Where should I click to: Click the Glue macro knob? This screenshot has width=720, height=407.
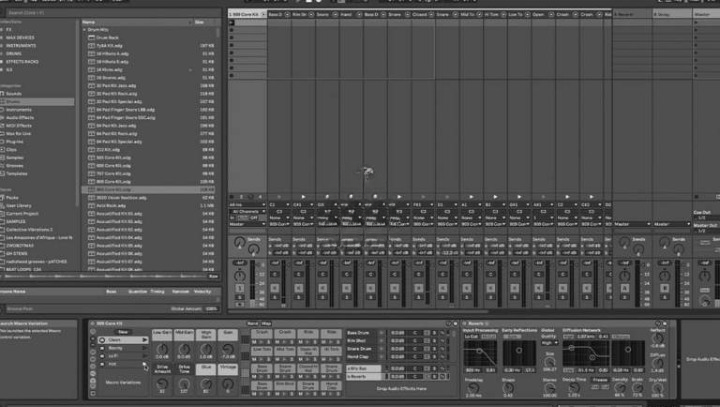[206, 384]
